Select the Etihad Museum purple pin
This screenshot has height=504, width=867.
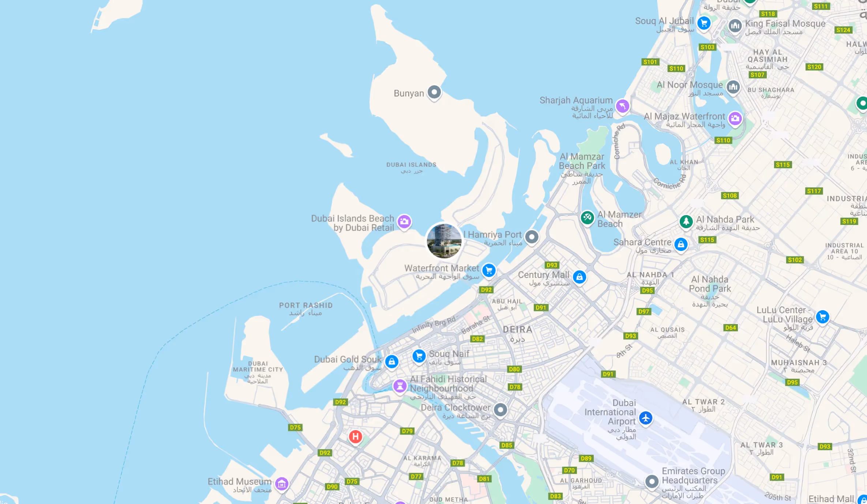point(282,484)
